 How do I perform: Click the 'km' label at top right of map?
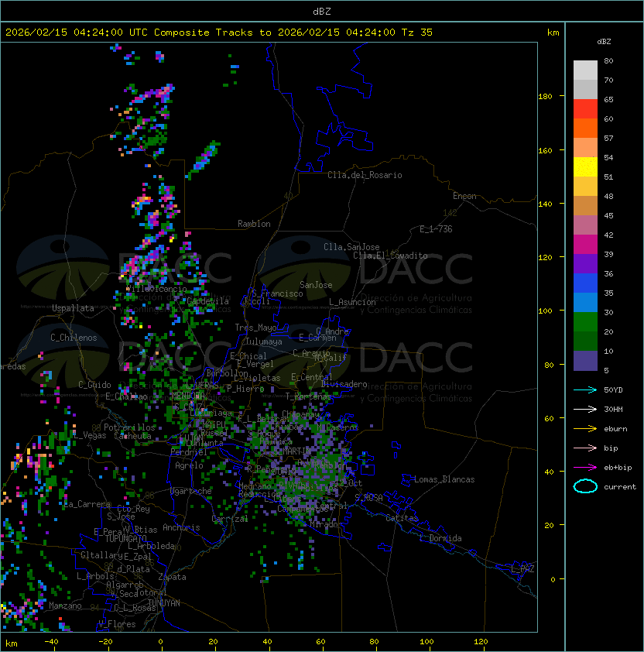pos(553,33)
